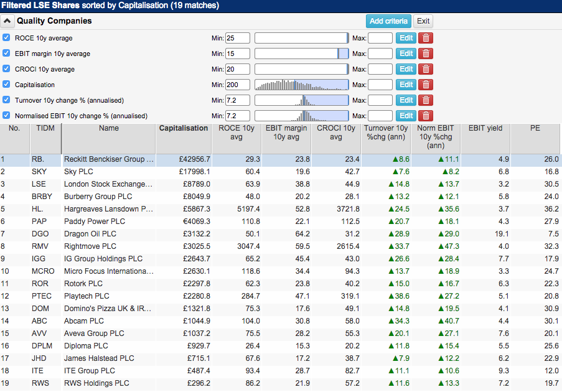Delete the Capitalisation criterion
This screenshot has width=562, height=392.
pos(426,85)
